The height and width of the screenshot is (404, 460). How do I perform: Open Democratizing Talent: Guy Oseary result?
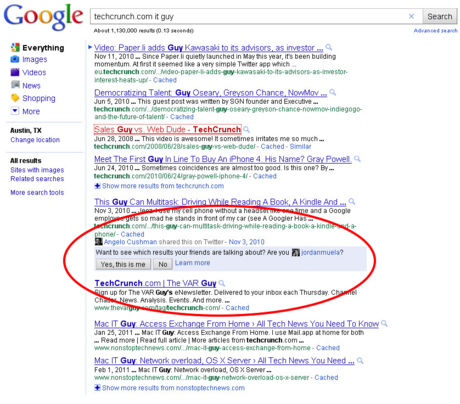coord(211,93)
